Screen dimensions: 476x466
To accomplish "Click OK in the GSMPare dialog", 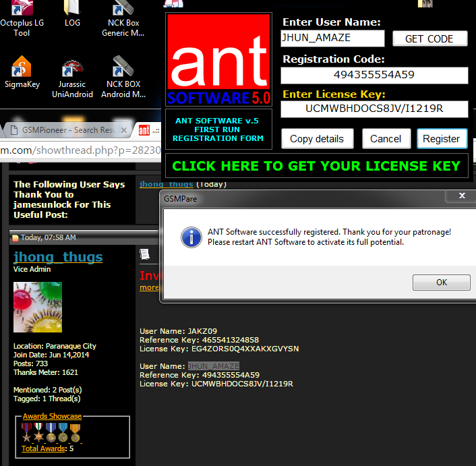I will click(442, 283).
